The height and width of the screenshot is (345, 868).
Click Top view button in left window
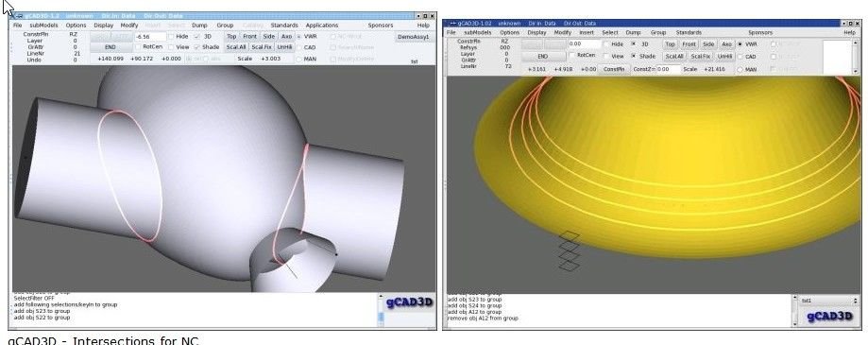[x=231, y=37]
